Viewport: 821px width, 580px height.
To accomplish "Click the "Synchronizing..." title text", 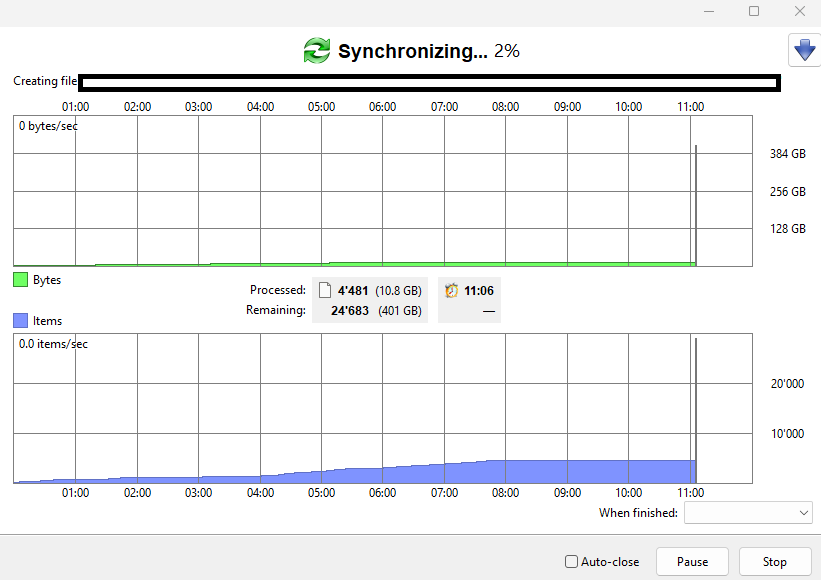I will click(x=413, y=51).
